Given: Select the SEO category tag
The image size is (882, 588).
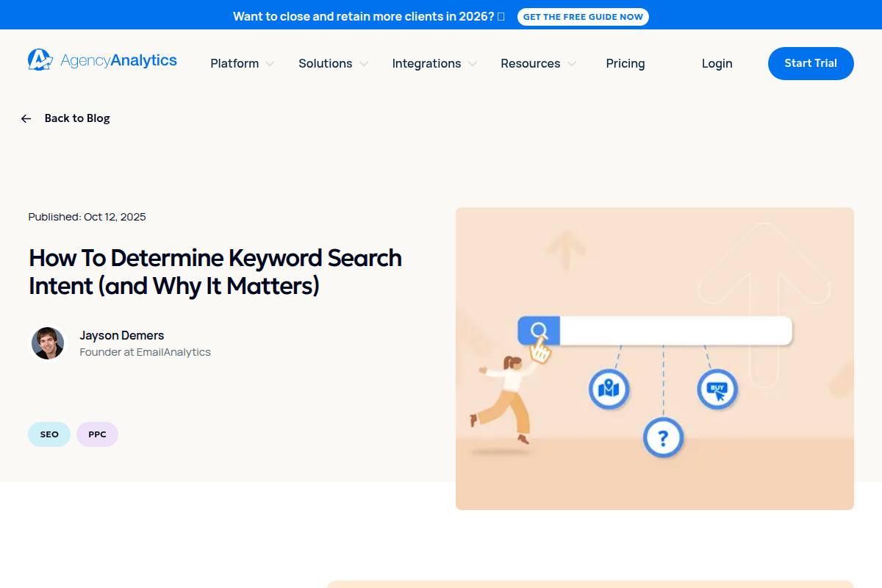Looking at the screenshot, I should [x=49, y=434].
